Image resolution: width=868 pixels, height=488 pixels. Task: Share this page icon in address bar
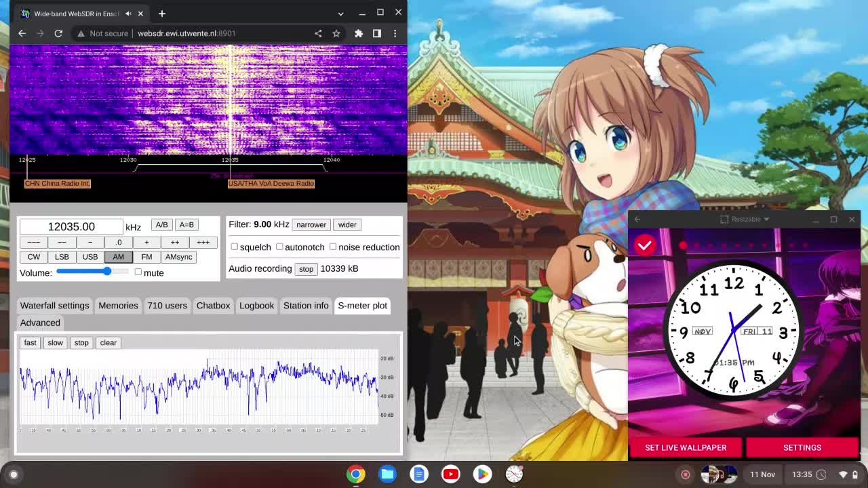pyautogui.click(x=318, y=33)
